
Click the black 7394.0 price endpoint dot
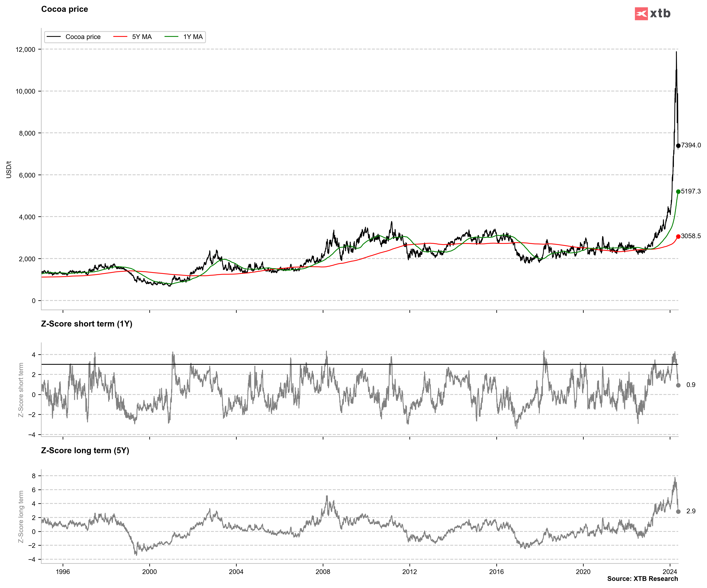[x=678, y=146]
